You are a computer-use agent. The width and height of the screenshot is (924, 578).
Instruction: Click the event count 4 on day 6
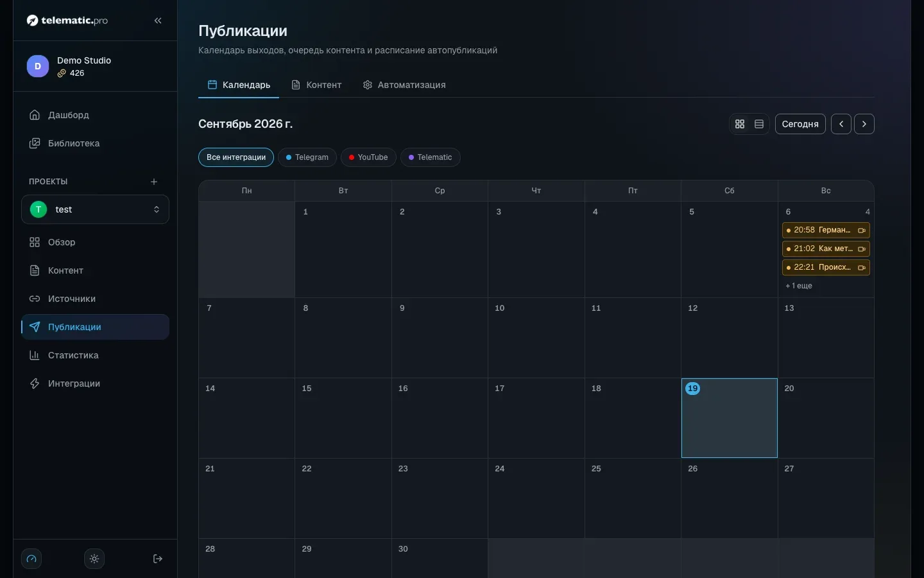coord(868,212)
